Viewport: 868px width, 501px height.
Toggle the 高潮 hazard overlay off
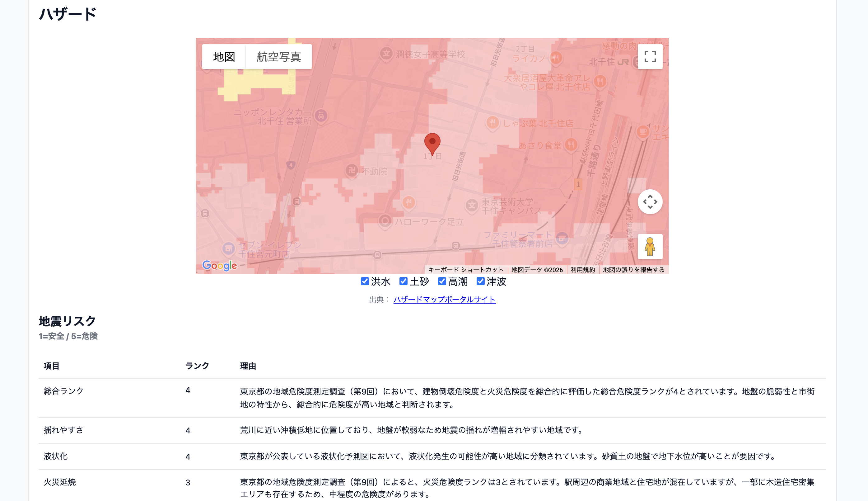442,281
